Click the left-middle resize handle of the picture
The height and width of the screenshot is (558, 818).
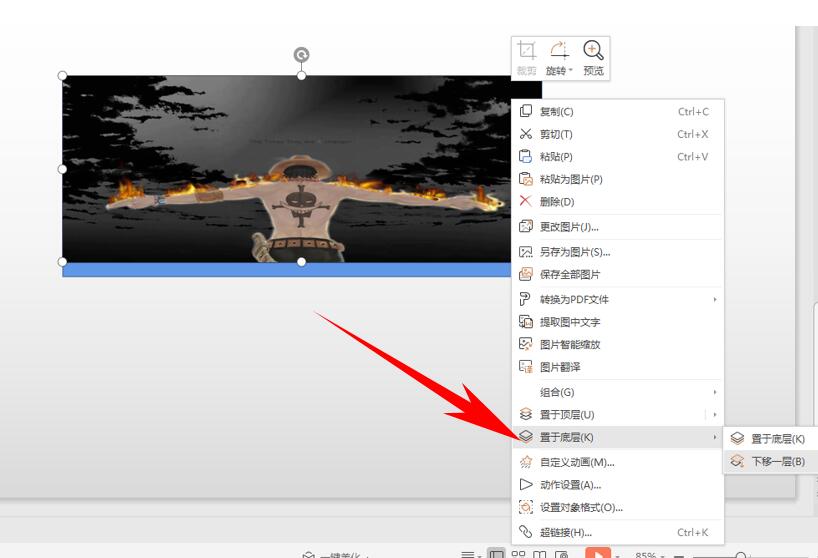point(62,169)
